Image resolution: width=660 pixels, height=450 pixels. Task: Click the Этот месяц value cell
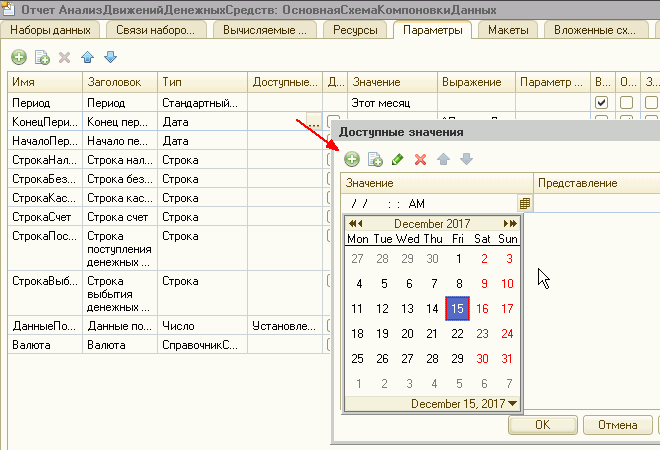pos(392,103)
